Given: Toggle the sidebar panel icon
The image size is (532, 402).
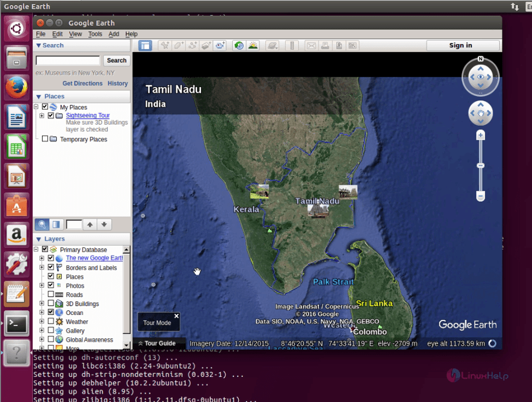Looking at the screenshot, I should (x=145, y=46).
